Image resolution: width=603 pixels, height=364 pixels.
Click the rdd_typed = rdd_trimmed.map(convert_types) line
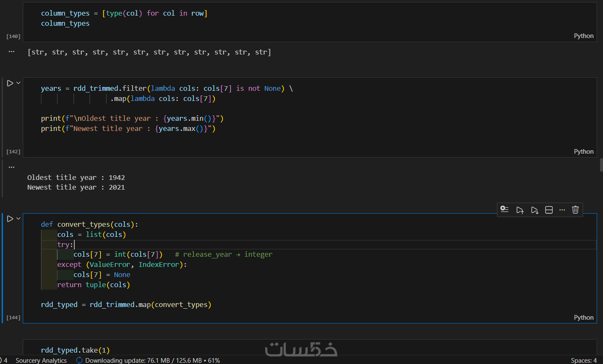(x=126, y=304)
